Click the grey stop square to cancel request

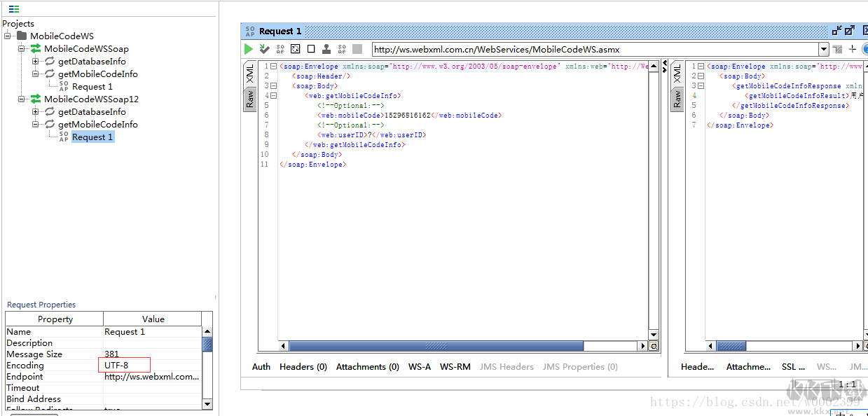click(357, 49)
